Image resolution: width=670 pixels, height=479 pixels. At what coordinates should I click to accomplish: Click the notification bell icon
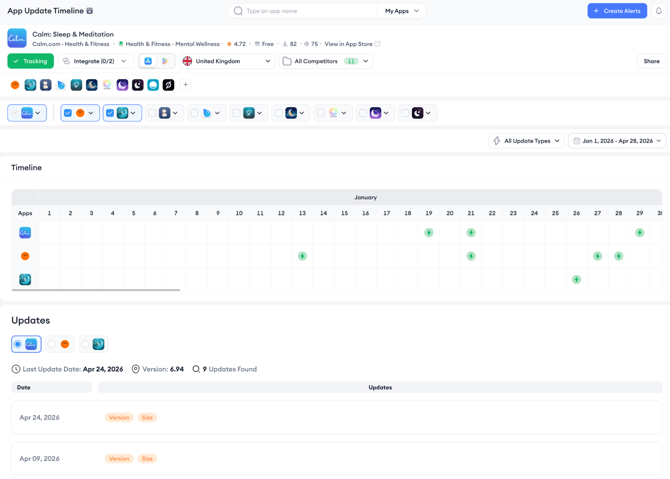658,11
